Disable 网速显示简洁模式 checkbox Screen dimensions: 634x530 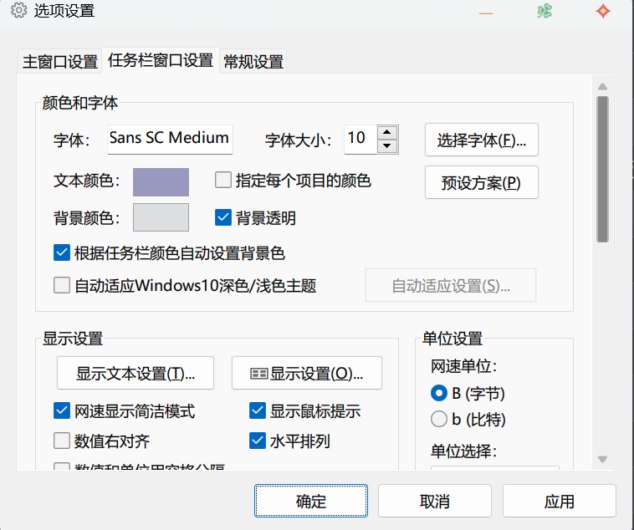62,411
